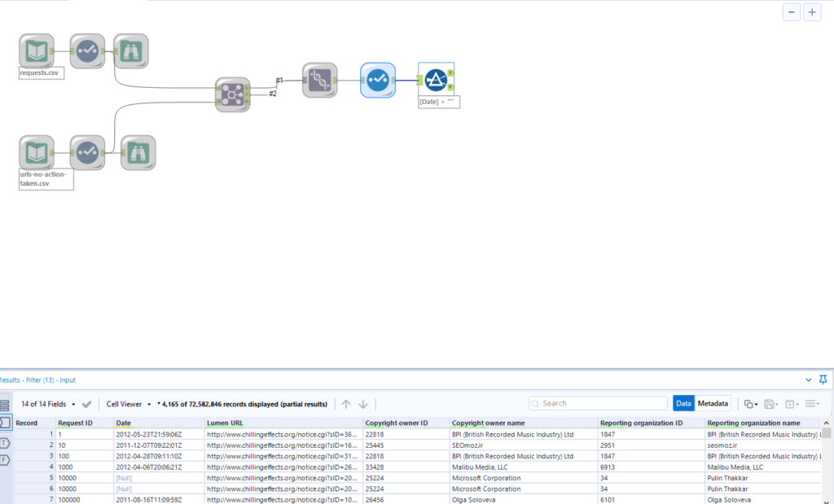Select the Malibu Media, LLC copyright owner cell

tap(524, 467)
